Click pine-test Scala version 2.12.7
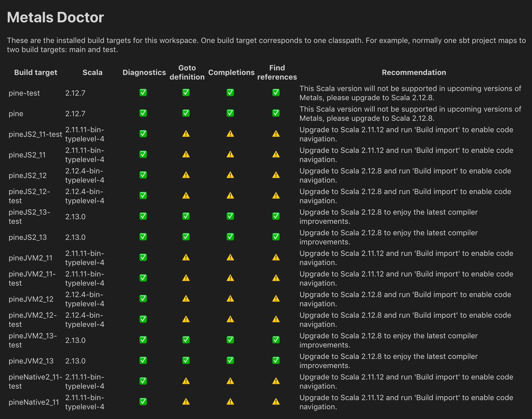Screen dimensions: 532x419 click(x=75, y=93)
